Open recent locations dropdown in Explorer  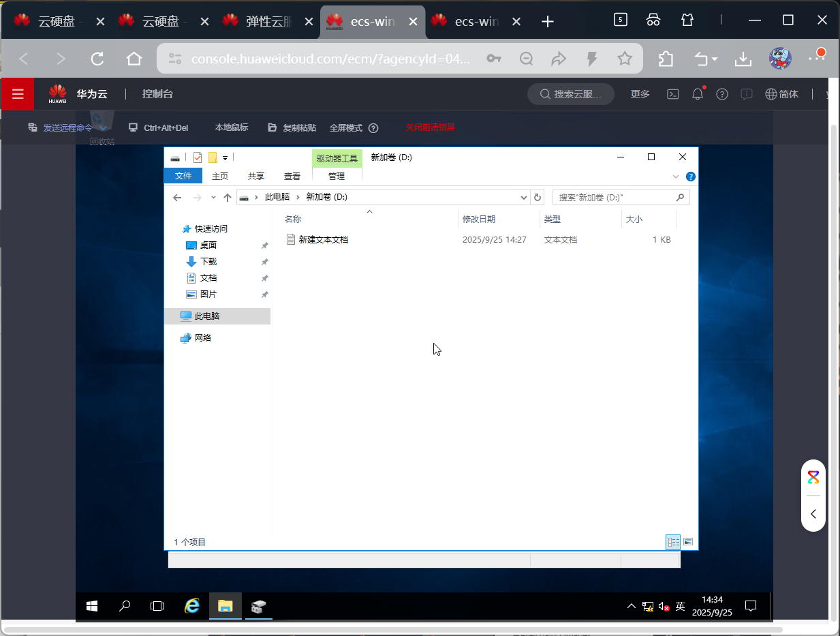point(213,198)
